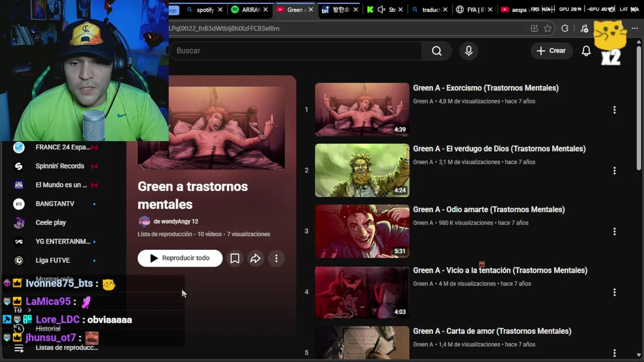Open options menu for Vicio a la tentación
This screenshot has height=362, width=644.
click(614, 292)
